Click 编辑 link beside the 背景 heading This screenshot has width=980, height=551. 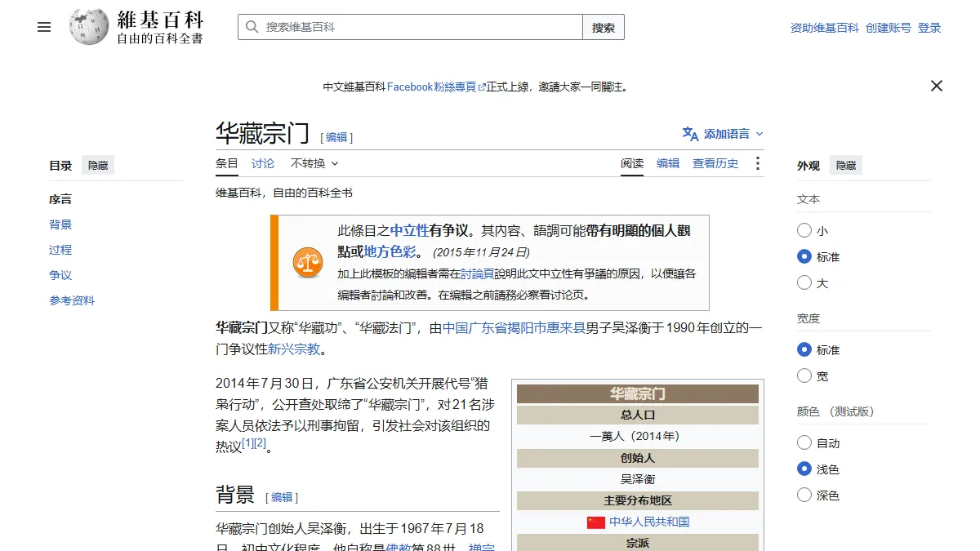click(x=282, y=497)
